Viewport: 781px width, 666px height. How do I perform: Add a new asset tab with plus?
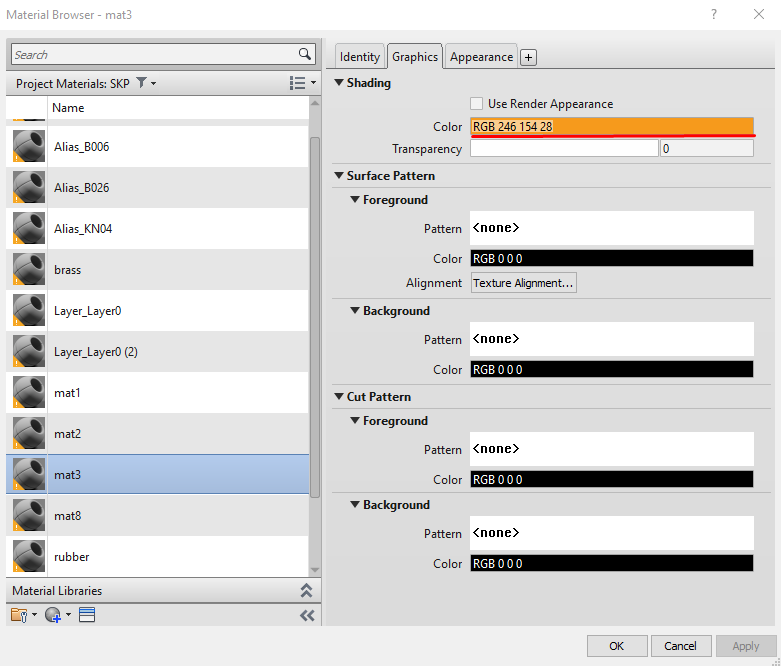tap(528, 57)
